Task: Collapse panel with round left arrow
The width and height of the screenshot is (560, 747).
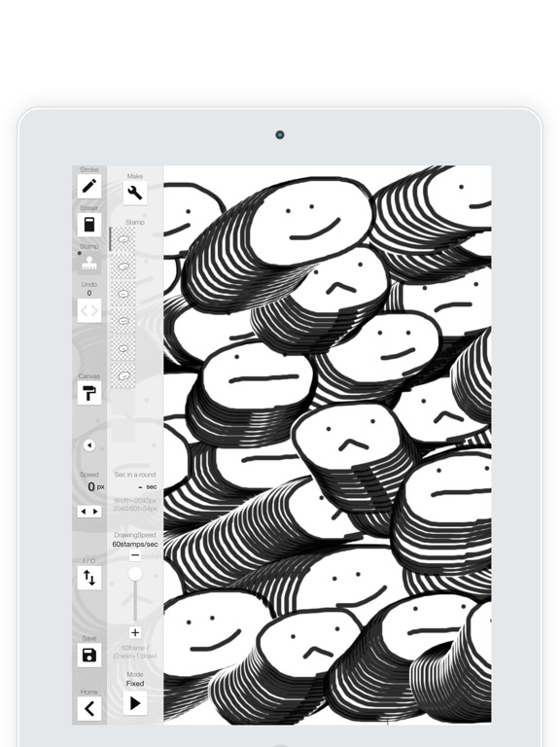Action: pyautogui.click(x=89, y=445)
